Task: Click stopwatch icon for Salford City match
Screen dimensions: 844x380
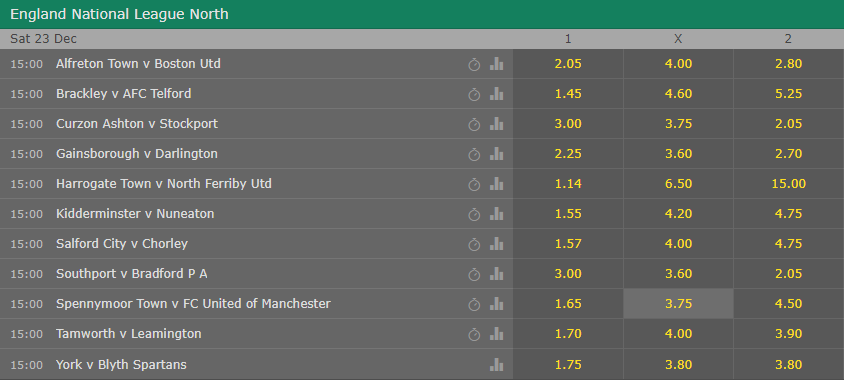Action: [x=474, y=245]
